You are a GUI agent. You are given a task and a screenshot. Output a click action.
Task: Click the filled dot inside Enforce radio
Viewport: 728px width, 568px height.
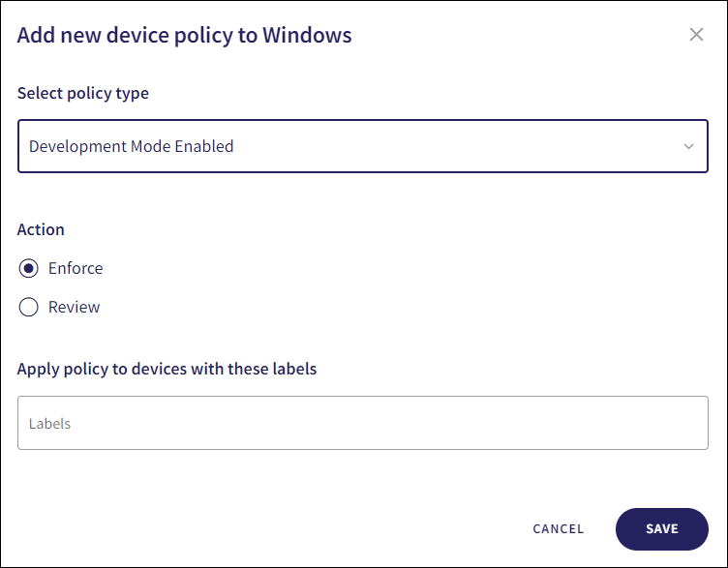point(29,268)
